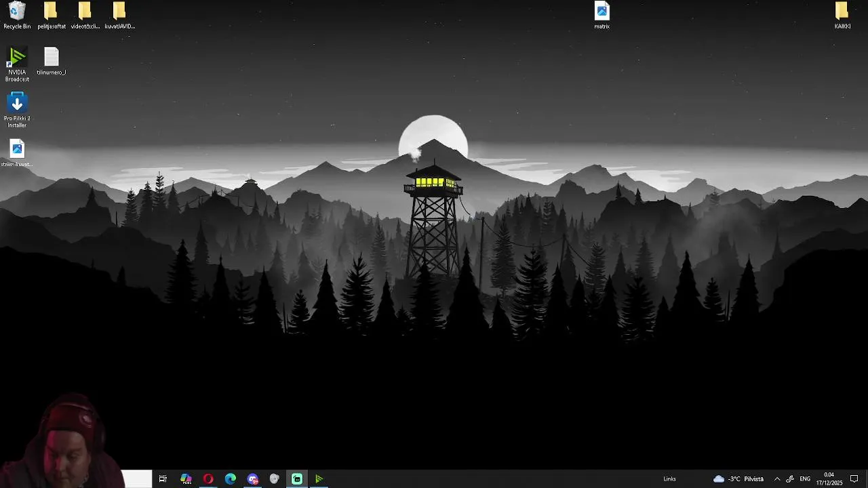Open the Copilot taskbar icon

click(x=186, y=479)
